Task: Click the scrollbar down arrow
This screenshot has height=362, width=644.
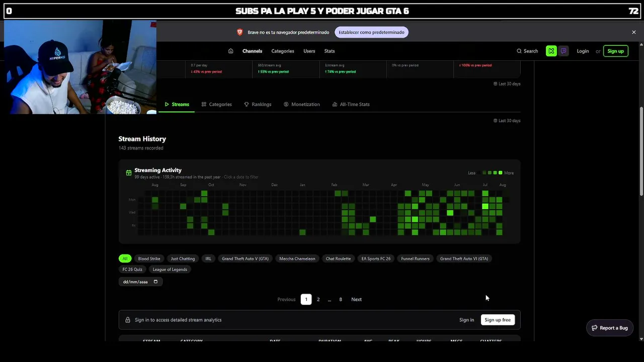Action: coord(641,339)
